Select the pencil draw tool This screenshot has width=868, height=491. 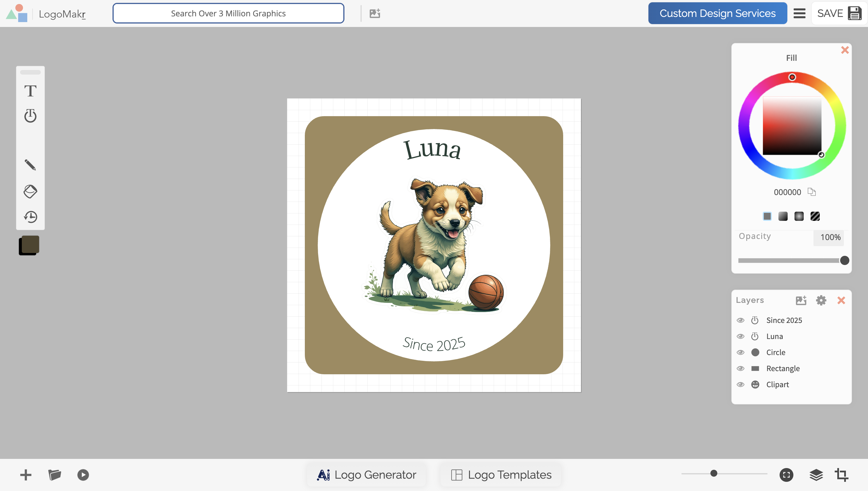[x=30, y=165]
